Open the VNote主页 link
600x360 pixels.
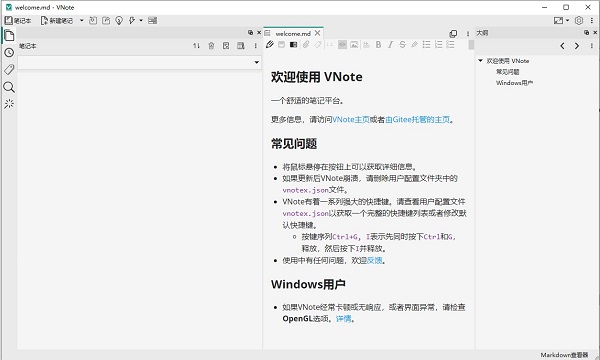[x=351, y=119]
